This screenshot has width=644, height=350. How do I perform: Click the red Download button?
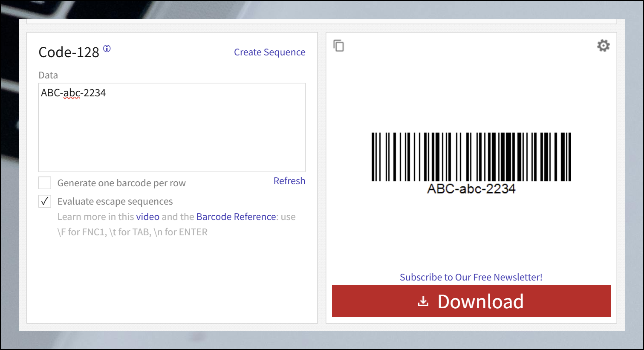click(x=471, y=301)
